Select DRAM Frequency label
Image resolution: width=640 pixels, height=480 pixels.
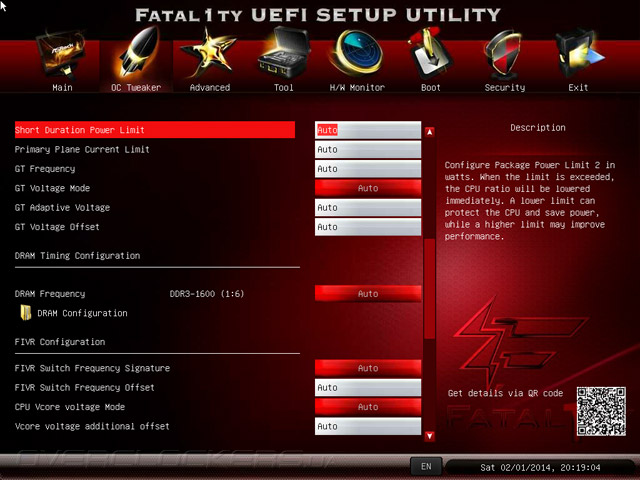coord(50,293)
